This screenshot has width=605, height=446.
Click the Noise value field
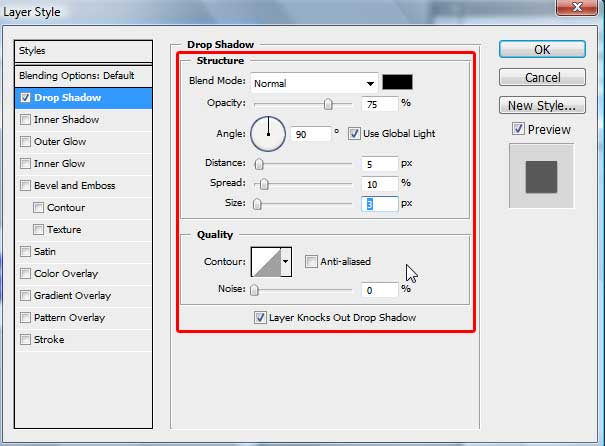point(380,290)
